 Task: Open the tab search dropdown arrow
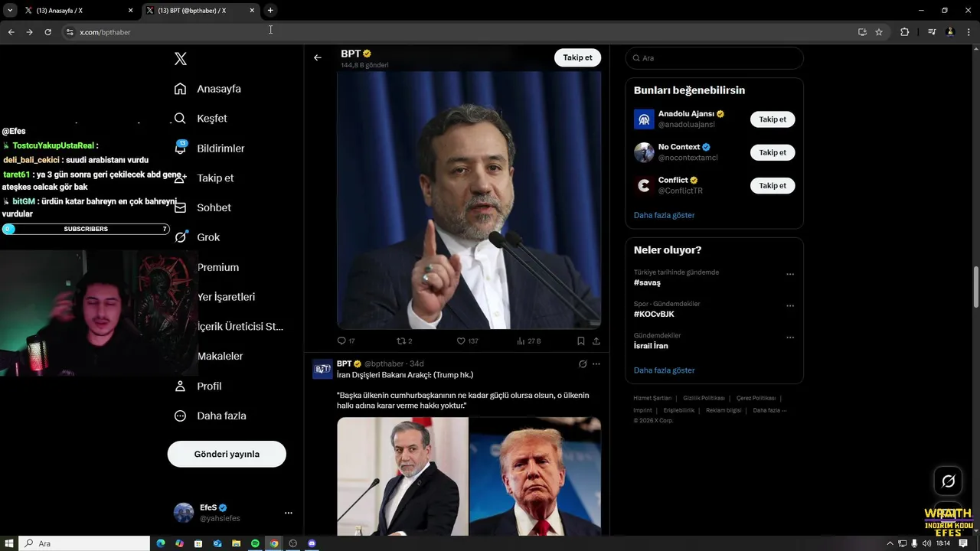pos(10,11)
